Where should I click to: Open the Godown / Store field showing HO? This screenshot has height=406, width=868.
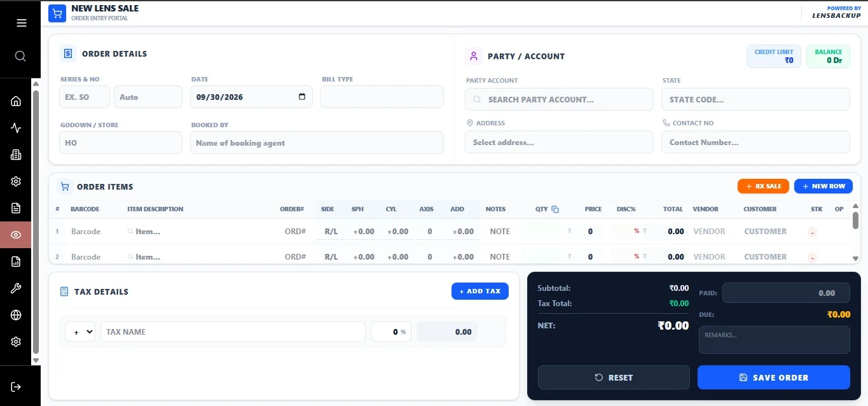click(121, 143)
